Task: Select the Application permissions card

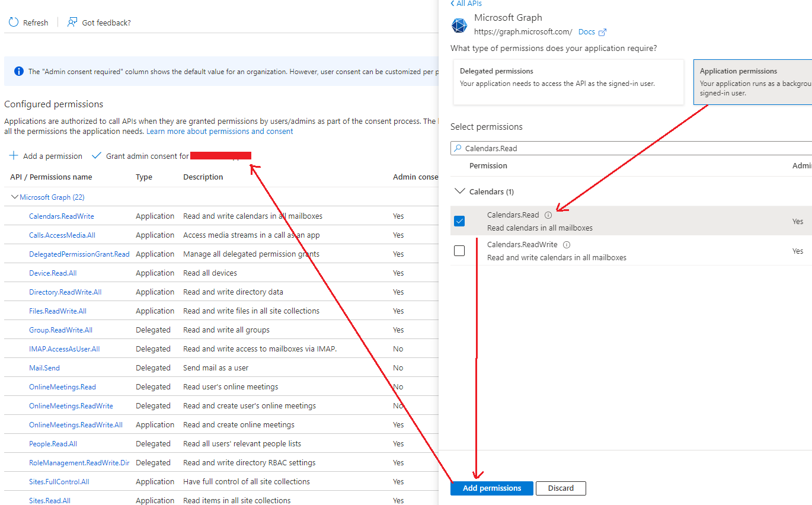Action: coord(752,82)
